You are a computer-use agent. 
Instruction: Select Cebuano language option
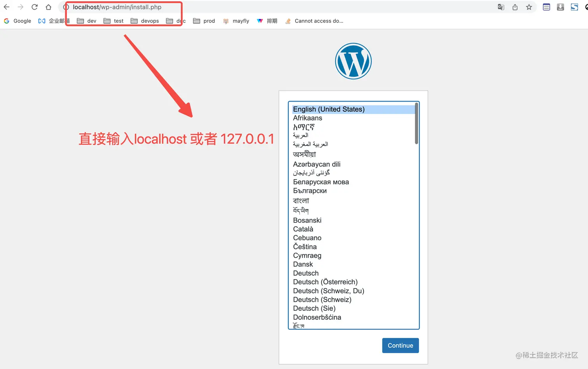[353, 238]
